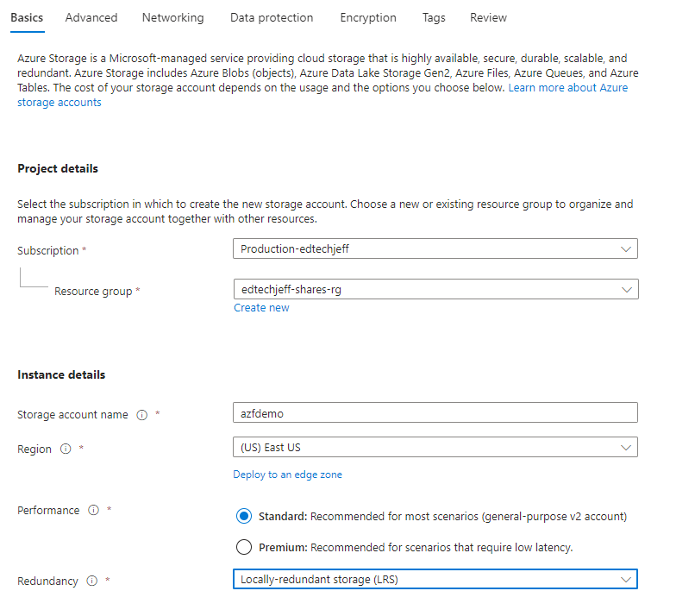Click the info icon beside Region label
The image size is (695, 616).
pos(66,449)
